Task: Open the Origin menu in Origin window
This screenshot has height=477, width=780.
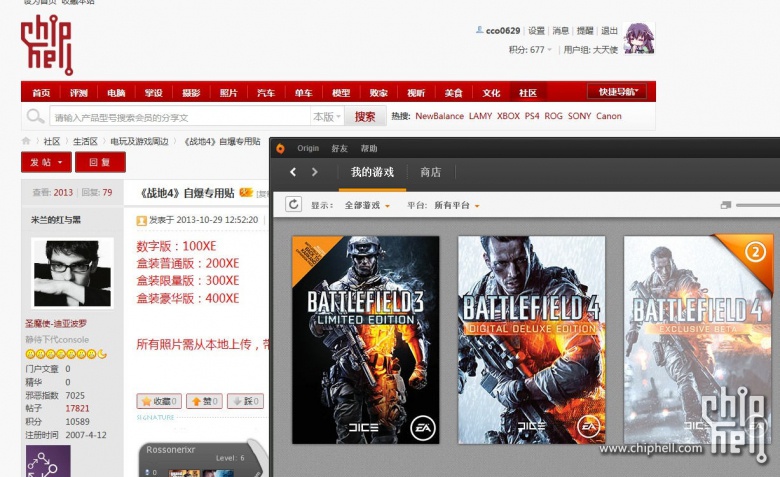Action: click(308, 148)
